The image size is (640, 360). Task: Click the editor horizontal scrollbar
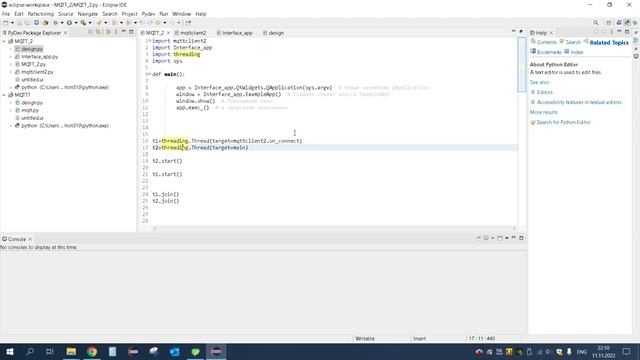tap(334, 228)
